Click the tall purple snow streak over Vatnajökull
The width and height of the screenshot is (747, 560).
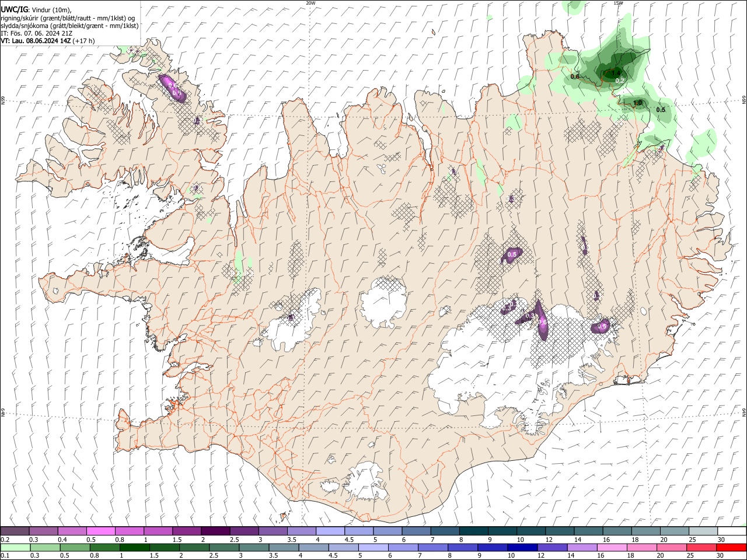(x=541, y=320)
